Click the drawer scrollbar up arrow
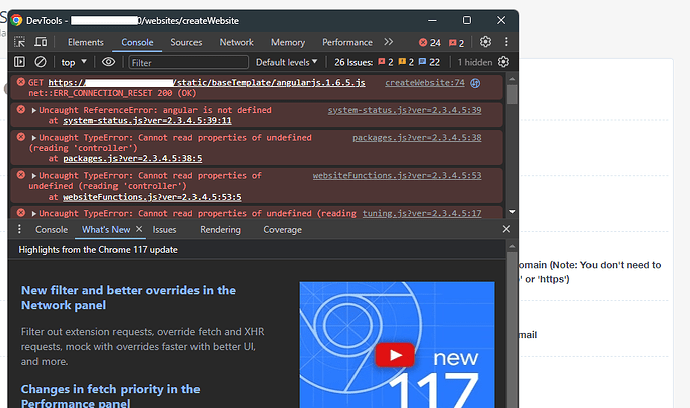The height and width of the screenshot is (408, 690). coord(512,246)
